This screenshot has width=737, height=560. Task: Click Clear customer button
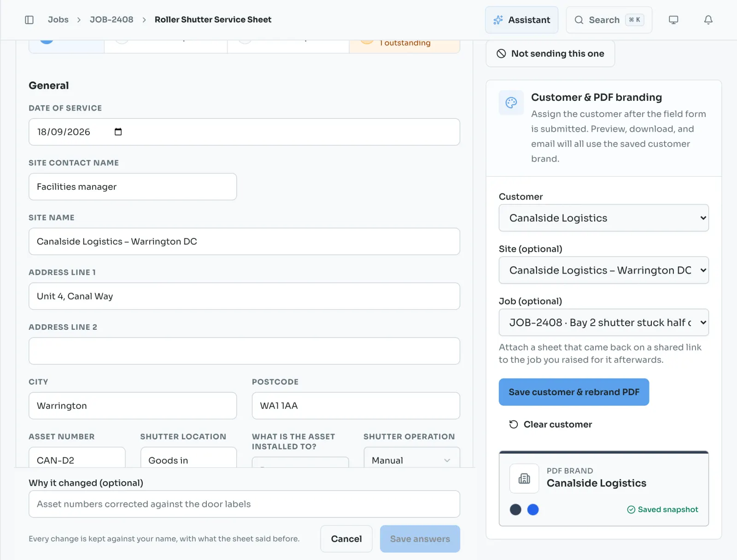pyautogui.click(x=550, y=424)
